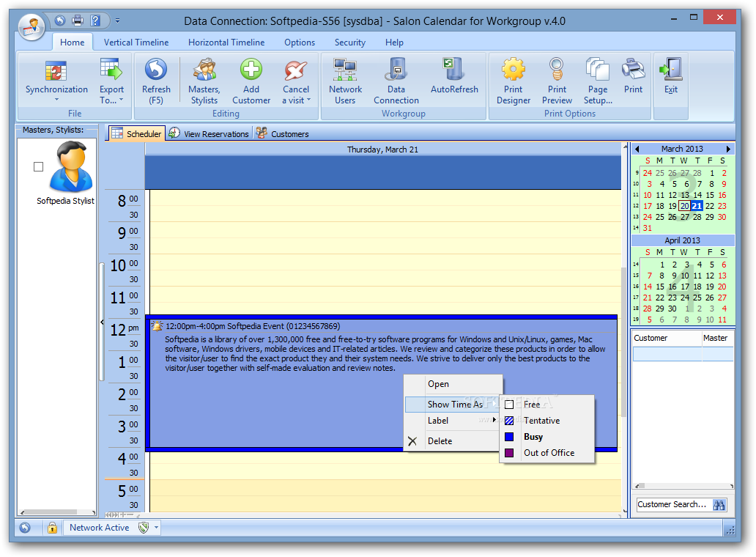Open Data Connection settings
The width and height of the screenshot is (756, 557).
click(x=396, y=81)
